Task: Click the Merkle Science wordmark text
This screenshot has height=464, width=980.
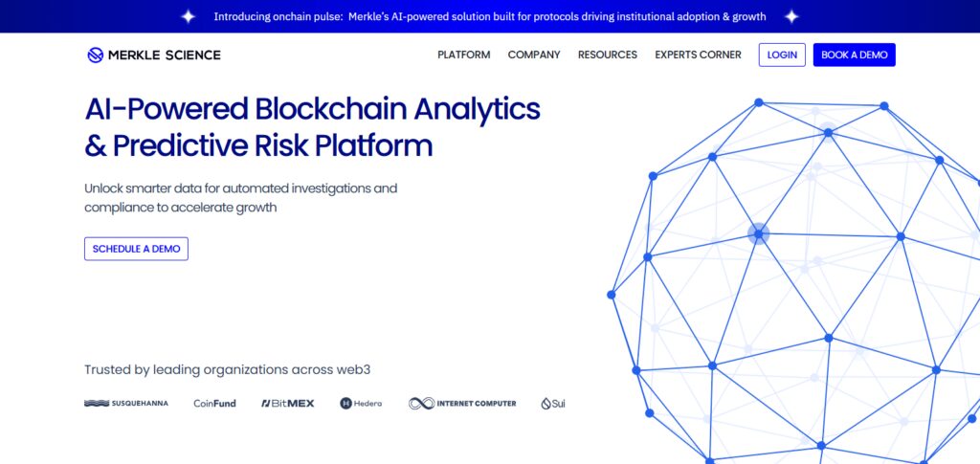Action: 165,55
